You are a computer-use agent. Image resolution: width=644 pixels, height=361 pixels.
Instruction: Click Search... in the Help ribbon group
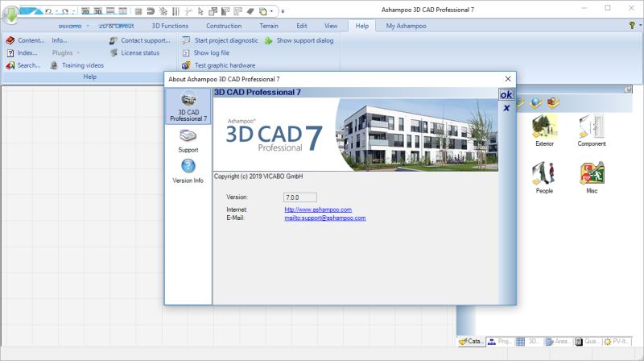point(23,65)
